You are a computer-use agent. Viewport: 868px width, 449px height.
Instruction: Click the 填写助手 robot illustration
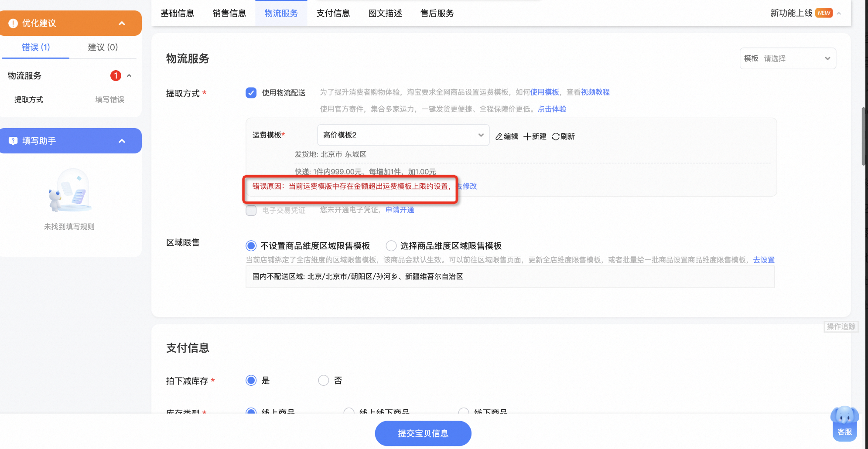pyautogui.click(x=70, y=190)
